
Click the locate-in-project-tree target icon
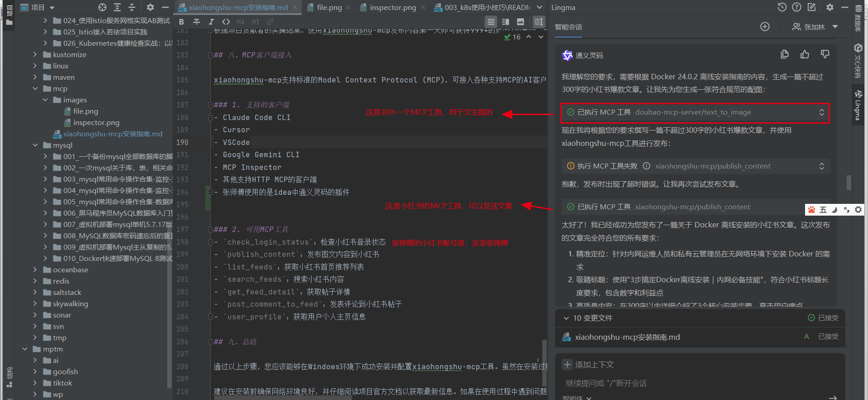pos(102,7)
